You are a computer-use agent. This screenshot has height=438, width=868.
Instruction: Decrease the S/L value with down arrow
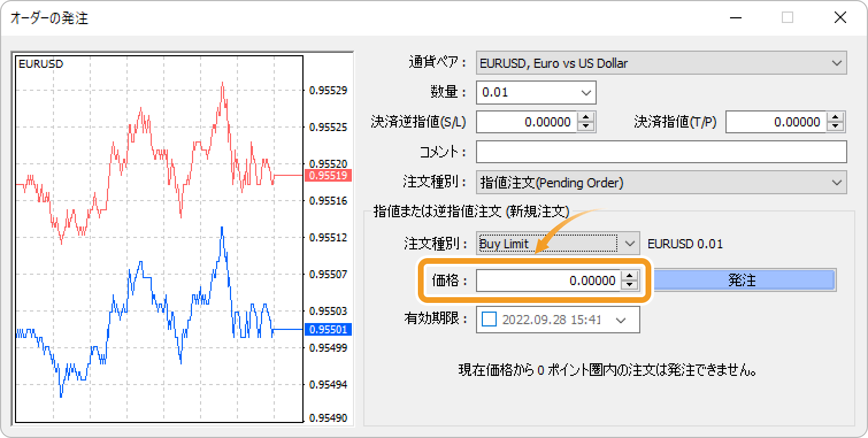586,127
